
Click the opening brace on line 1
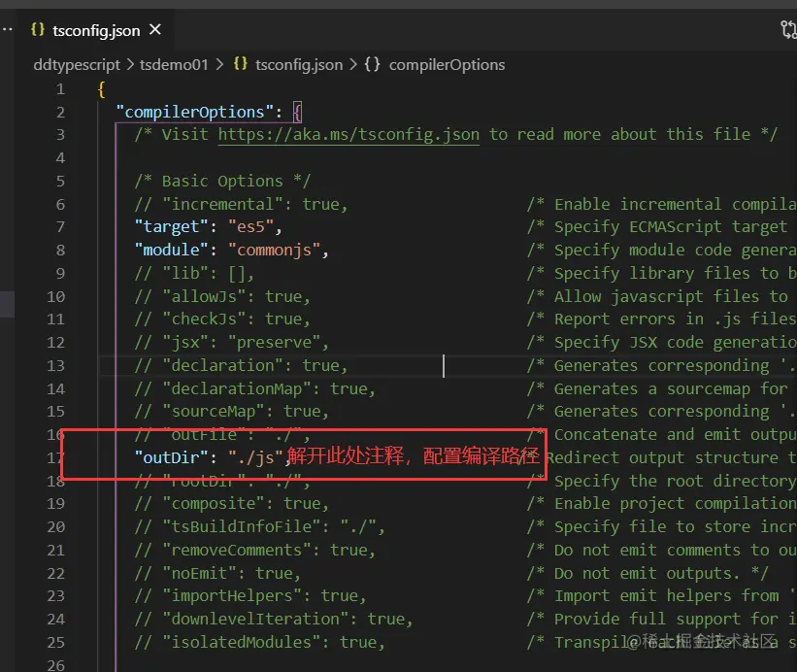point(102,89)
